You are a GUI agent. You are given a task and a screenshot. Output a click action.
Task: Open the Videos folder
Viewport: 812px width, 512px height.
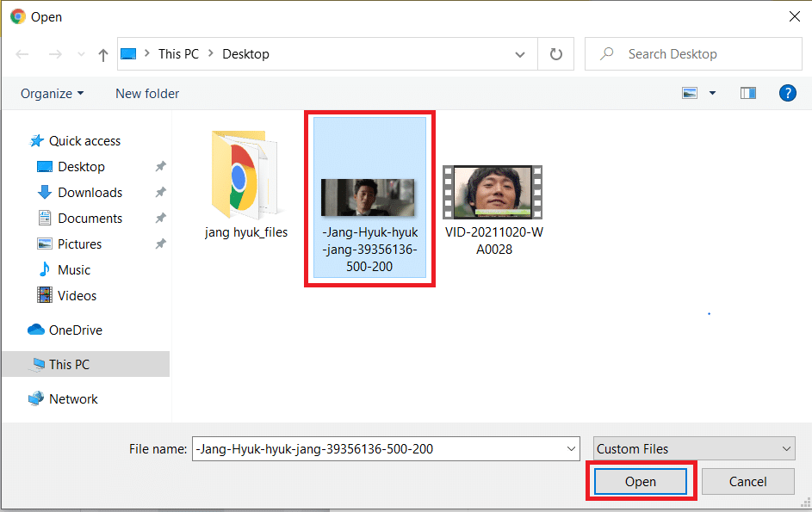coord(71,295)
